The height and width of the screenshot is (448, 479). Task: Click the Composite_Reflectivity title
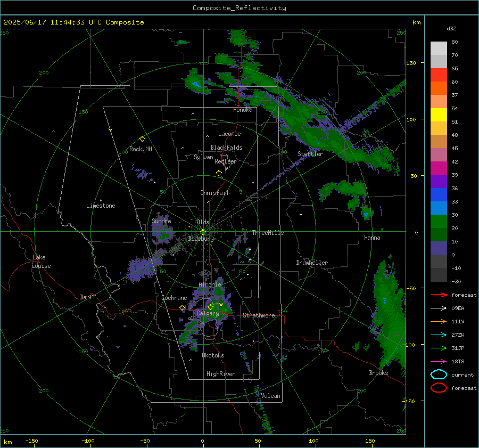tap(240, 8)
